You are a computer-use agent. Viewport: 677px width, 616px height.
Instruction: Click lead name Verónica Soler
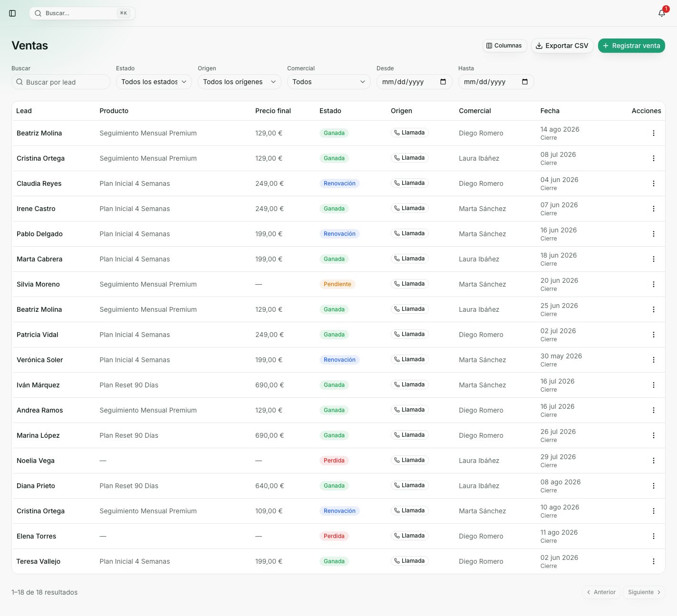pos(40,360)
